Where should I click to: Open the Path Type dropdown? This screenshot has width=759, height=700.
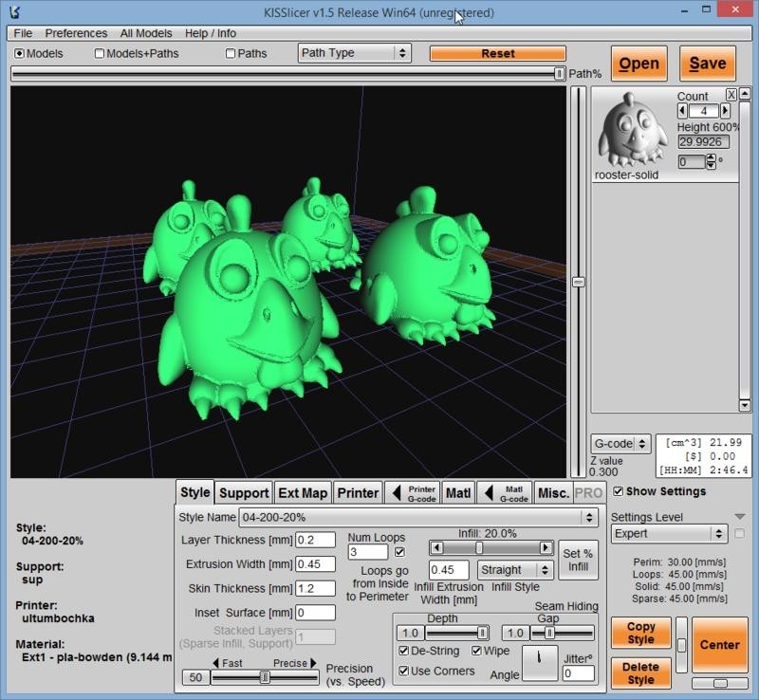pyautogui.click(x=353, y=53)
